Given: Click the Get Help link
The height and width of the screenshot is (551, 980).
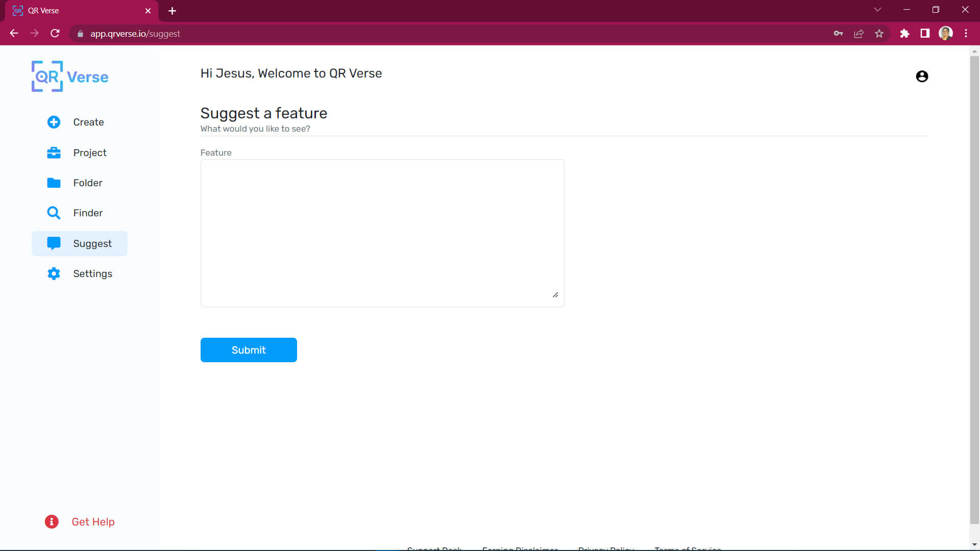Looking at the screenshot, I should click(93, 521).
